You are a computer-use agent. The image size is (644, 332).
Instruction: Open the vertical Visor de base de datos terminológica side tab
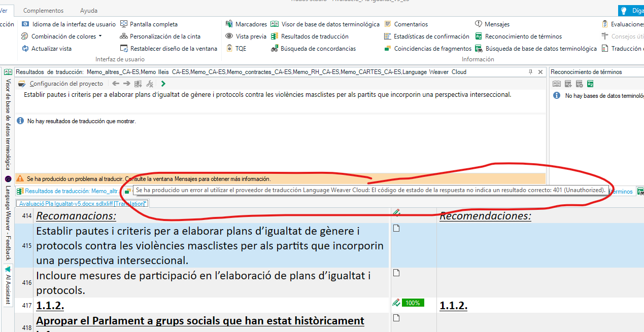point(8,120)
